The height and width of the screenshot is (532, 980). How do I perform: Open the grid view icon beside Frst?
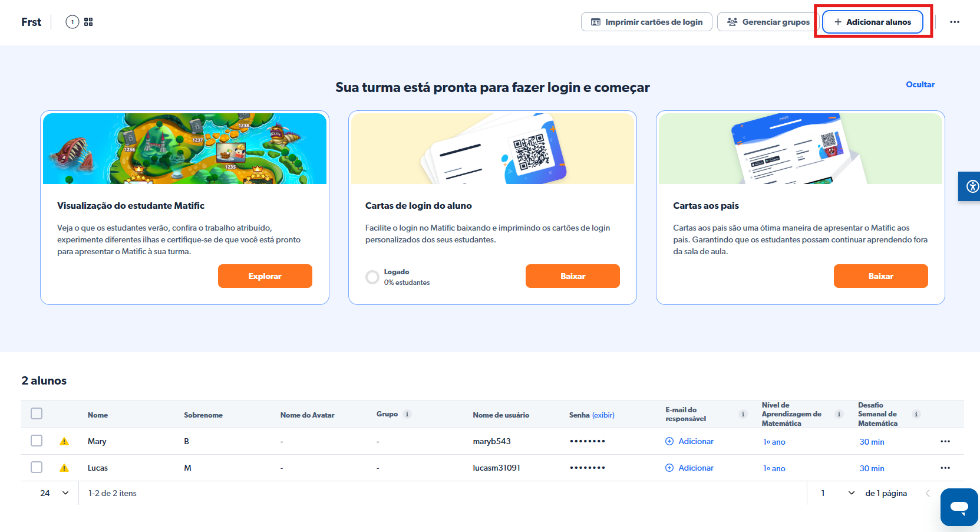point(88,22)
